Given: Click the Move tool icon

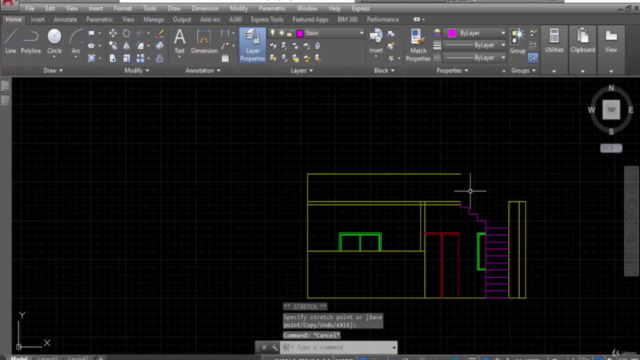Looking at the screenshot, I should pos(113,33).
